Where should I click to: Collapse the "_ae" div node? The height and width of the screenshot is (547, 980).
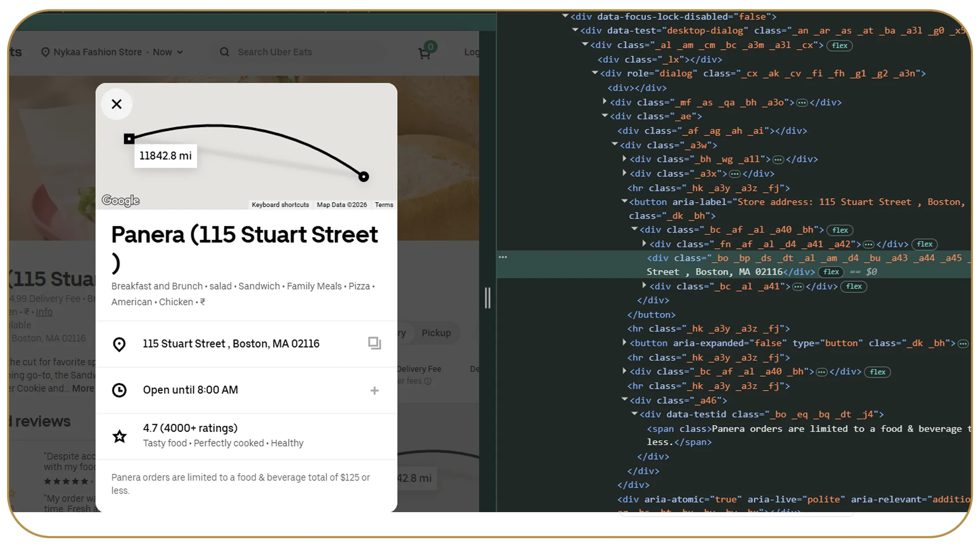pos(605,116)
